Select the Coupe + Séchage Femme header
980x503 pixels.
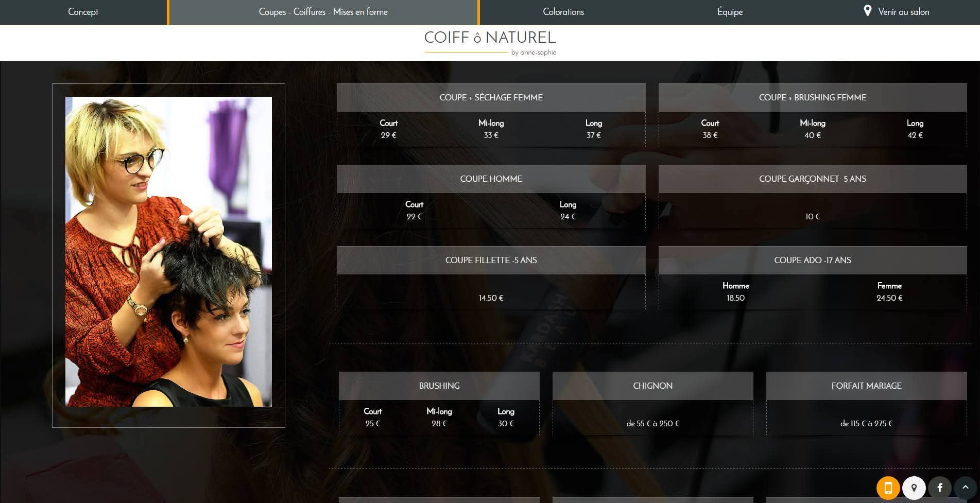click(x=491, y=97)
